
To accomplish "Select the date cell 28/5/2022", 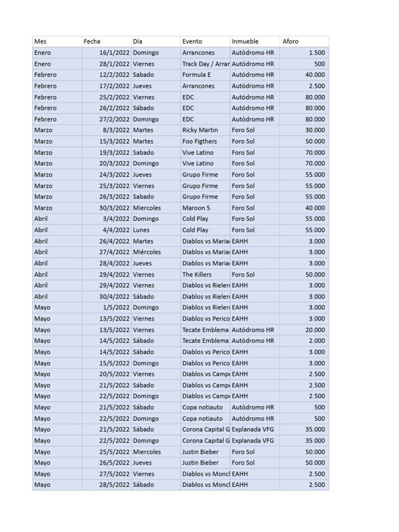I will (107, 485).
